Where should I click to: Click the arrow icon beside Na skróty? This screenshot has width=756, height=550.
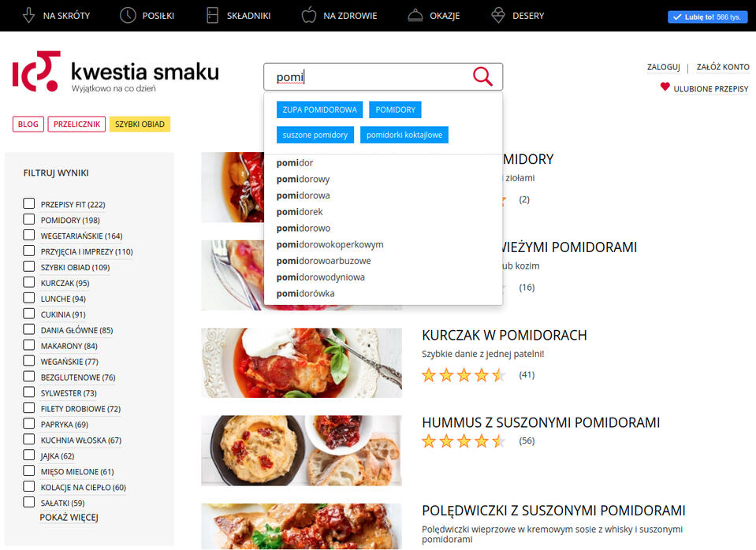[29, 16]
